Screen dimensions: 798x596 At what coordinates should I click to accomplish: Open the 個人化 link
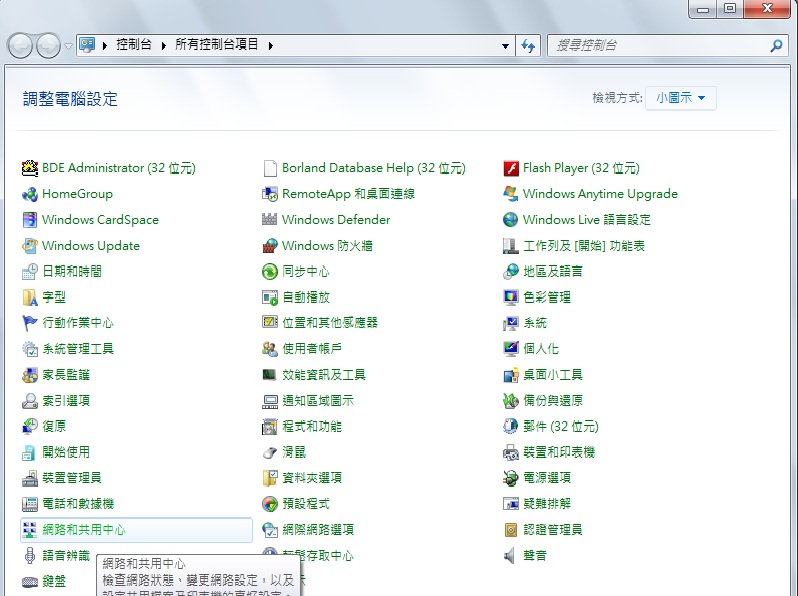(x=541, y=349)
